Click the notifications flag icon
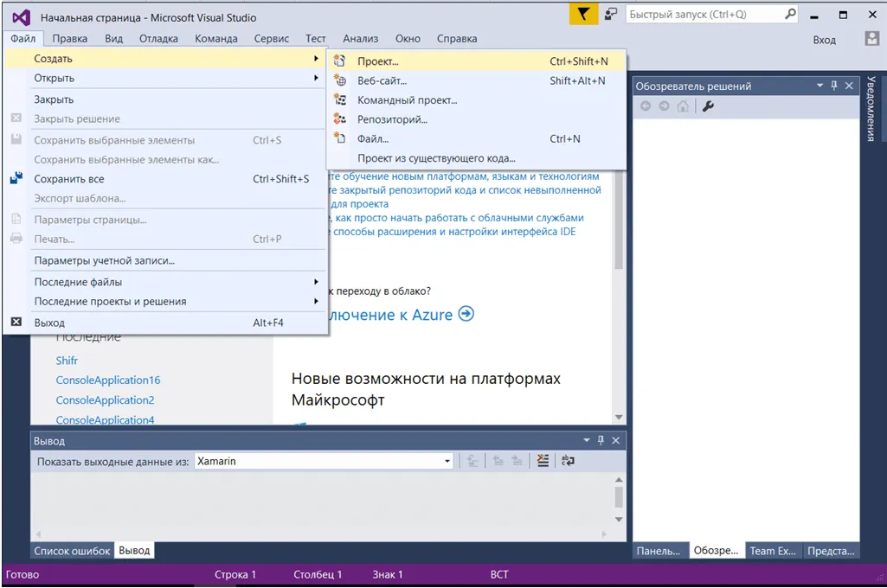Viewport: 887px width, 588px height. tap(584, 15)
